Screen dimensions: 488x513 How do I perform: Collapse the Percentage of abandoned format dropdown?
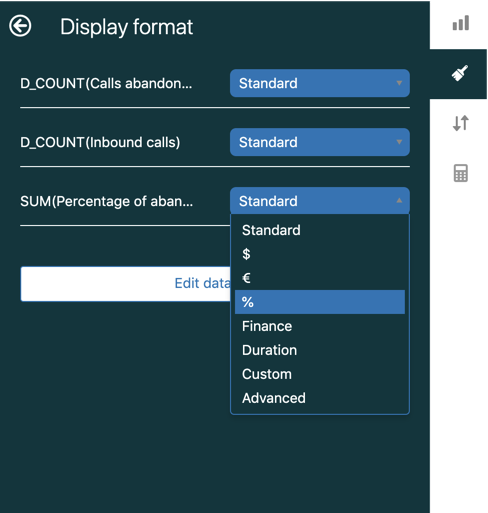click(x=320, y=201)
